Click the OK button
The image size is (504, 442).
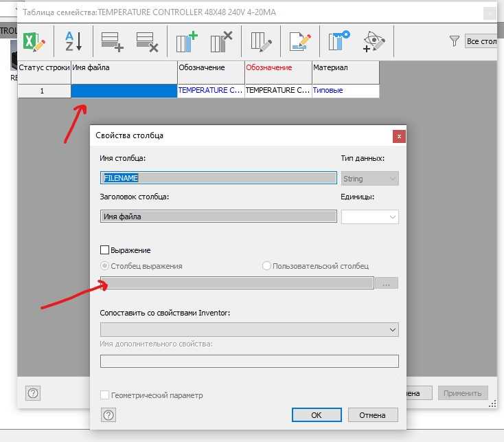(317, 415)
